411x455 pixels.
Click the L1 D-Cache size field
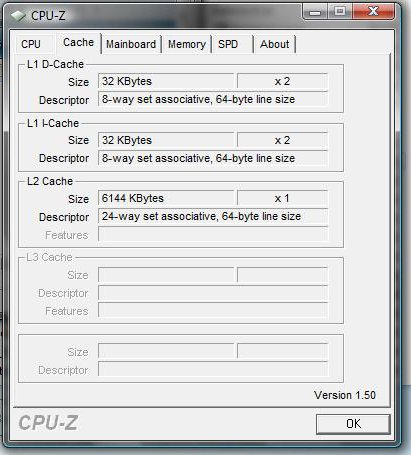(x=166, y=81)
